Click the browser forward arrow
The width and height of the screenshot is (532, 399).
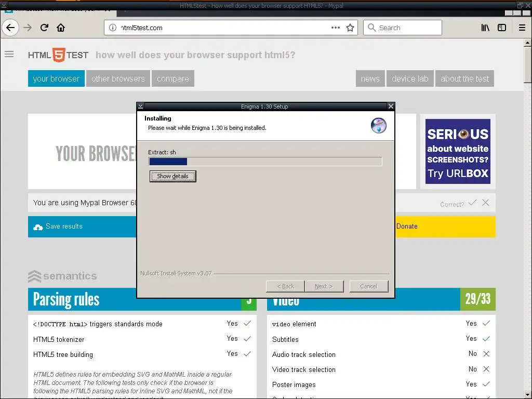[28, 28]
